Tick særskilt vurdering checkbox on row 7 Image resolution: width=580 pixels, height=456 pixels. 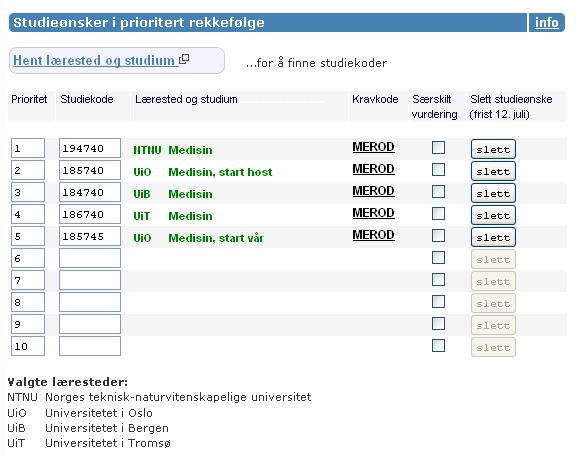click(x=438, y=280)
